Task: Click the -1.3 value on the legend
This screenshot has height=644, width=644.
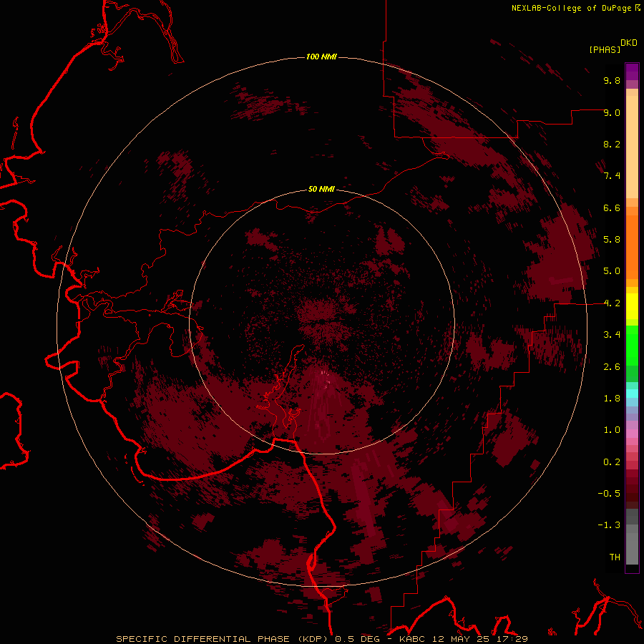Action: click(609, 525)
